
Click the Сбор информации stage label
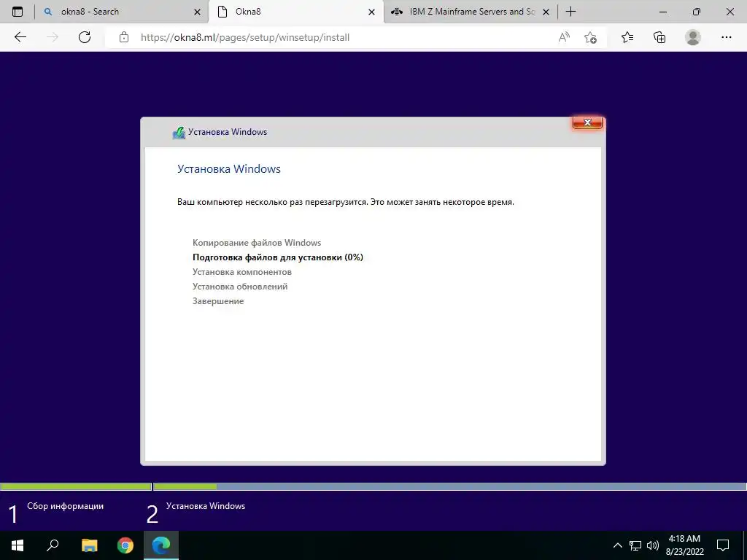[x=65, y=506]
